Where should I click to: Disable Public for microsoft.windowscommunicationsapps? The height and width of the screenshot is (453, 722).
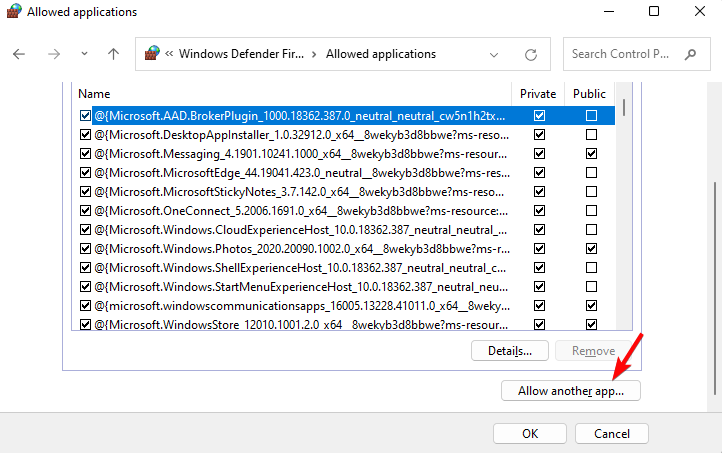tap(591, 306)
